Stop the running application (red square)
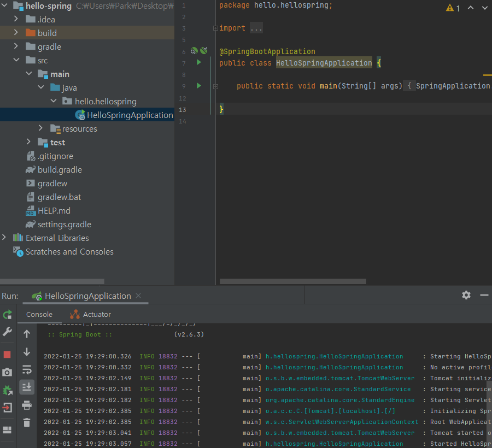Screen dimensions: 492x448 7,355
